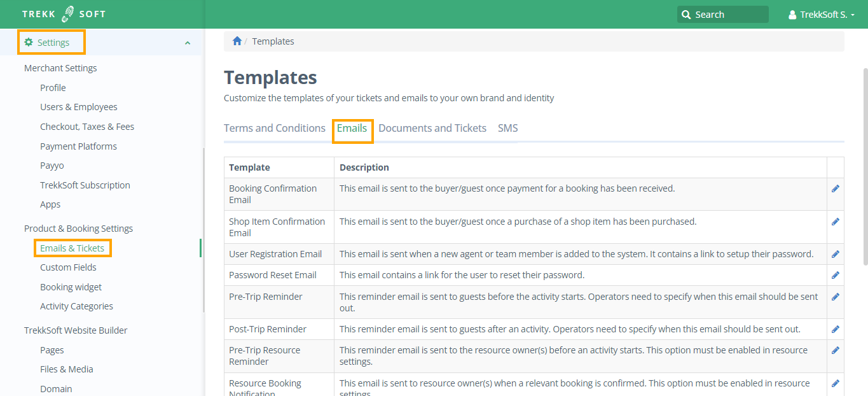Image resolution: width=868 pixels, height=396 pixels.
Task: Select Custom Fields in the sidebar
Action: tap(68, 267)
